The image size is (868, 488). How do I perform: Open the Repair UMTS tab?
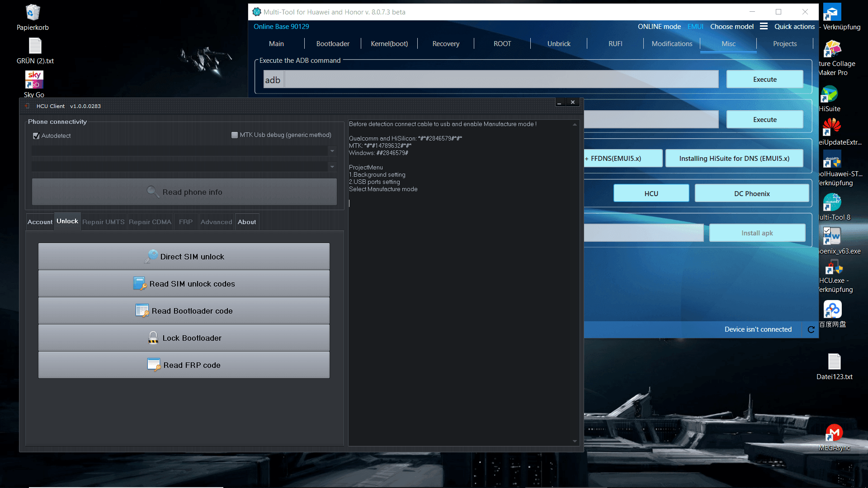coord(104,222)
